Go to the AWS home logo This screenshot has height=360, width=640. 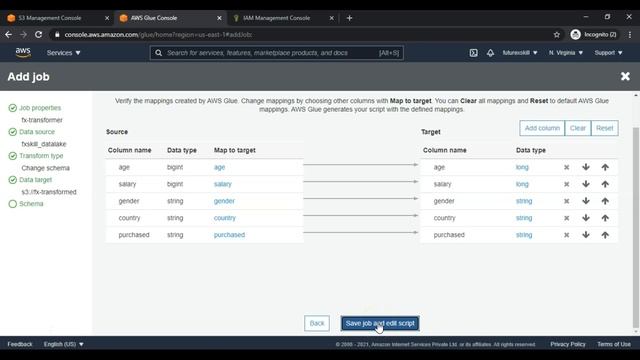point(23,53)
